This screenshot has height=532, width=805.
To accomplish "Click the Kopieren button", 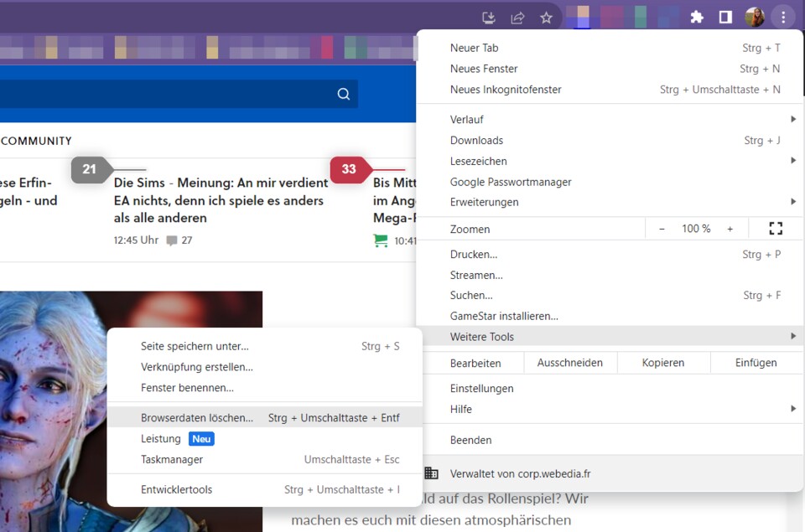I will pos(662,363).
